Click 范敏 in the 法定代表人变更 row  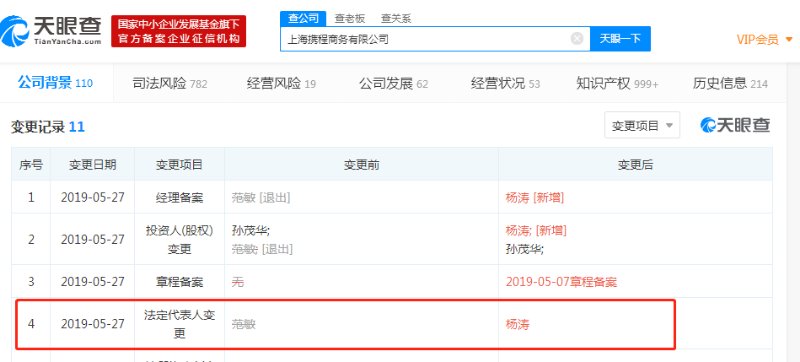(x=243, y=324)
